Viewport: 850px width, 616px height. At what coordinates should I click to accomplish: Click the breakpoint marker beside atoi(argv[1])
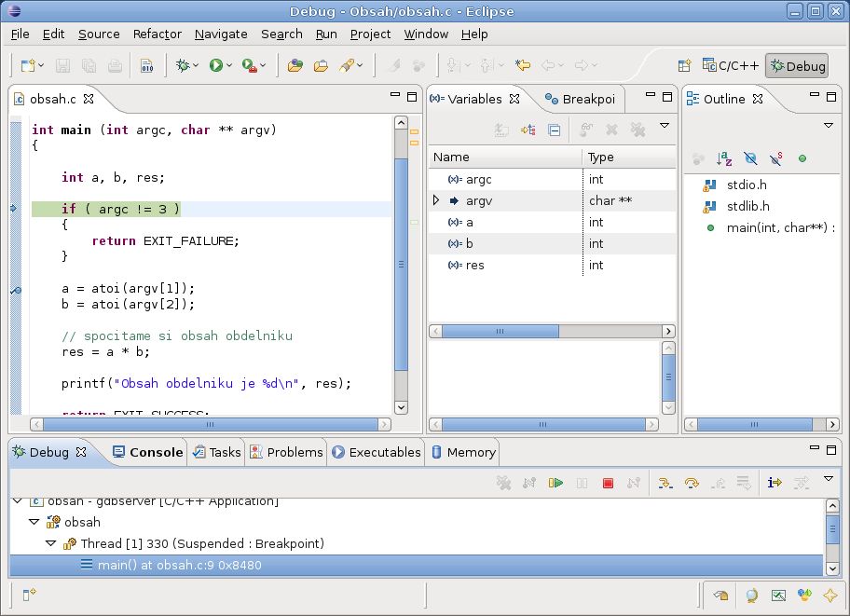[16, 291]
